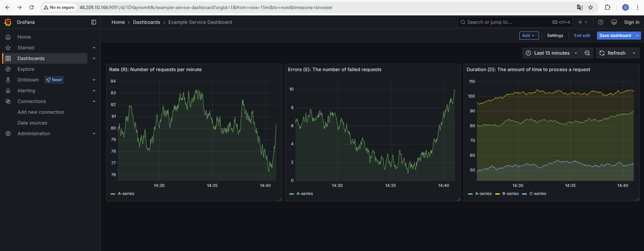Image resolution: width=644 pixels, height=251 pixels.
Task: Select Data sources in sidebar
Action: (x=32, y=123)
